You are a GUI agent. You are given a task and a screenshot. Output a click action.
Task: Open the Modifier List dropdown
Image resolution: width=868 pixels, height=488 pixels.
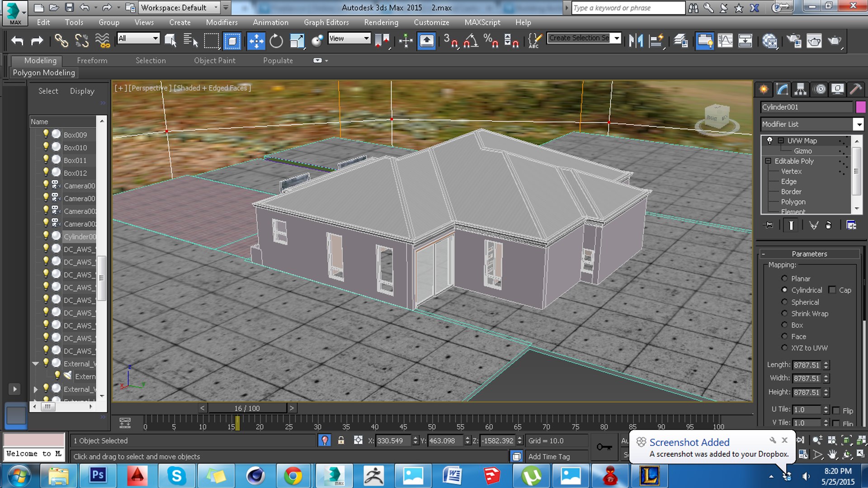point(858,124)
